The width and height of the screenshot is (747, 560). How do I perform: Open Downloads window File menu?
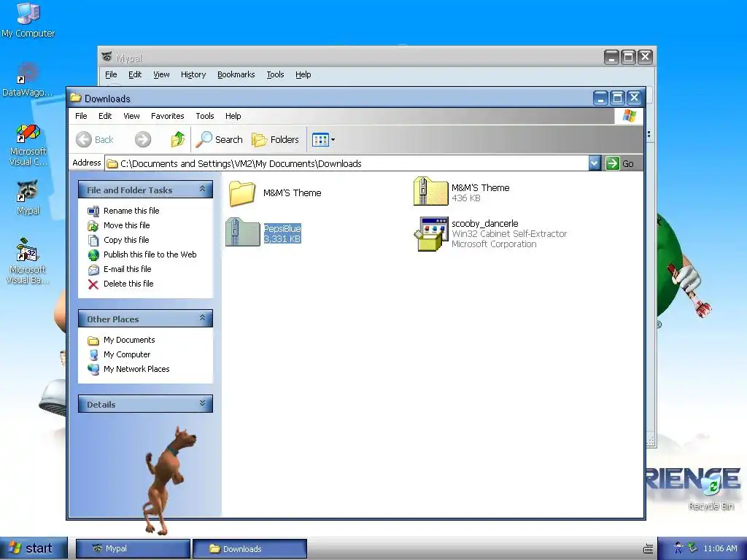[x=81, y=116]
